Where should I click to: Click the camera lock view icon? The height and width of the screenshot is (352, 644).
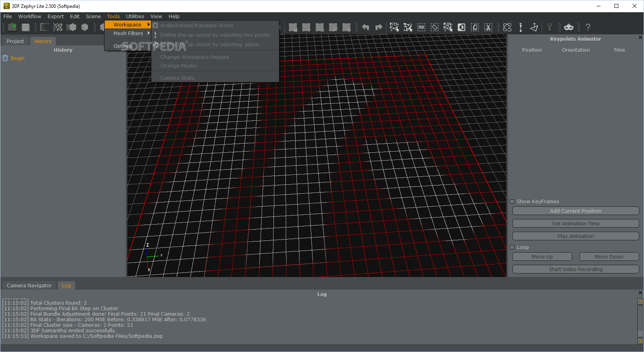[293, 27]
